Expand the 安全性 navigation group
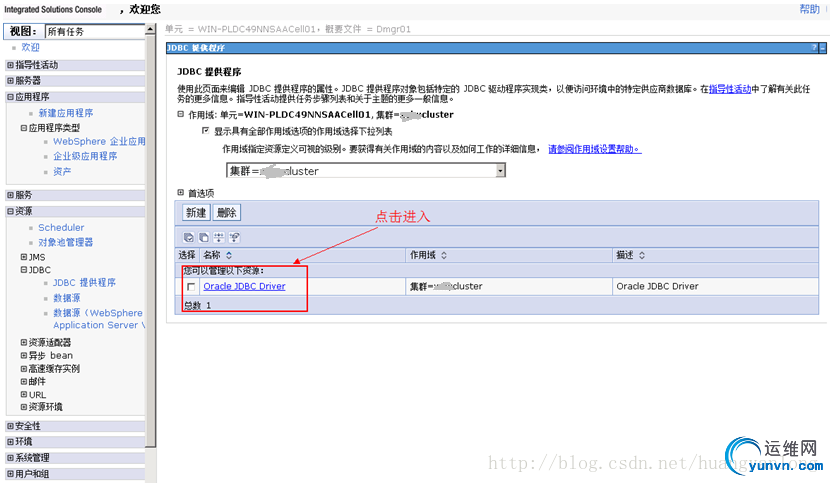830x483 pixels. (x=10, y=426)
